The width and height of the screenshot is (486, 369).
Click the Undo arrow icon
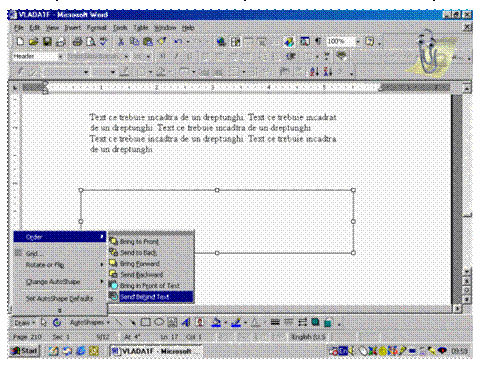(x=178, y=42)
